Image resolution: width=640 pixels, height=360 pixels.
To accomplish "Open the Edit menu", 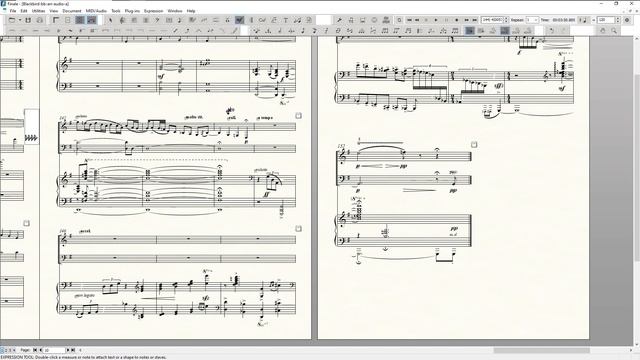I will 24,11.
